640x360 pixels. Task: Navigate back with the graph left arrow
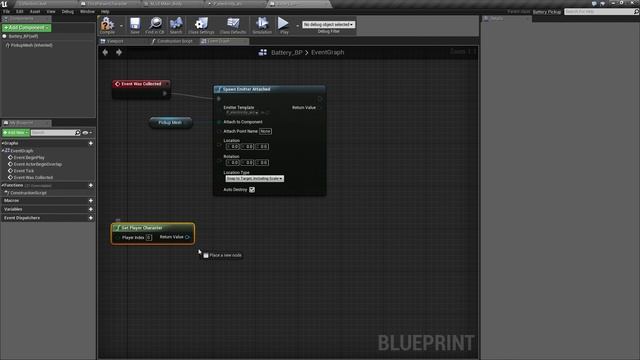(105, 52)
